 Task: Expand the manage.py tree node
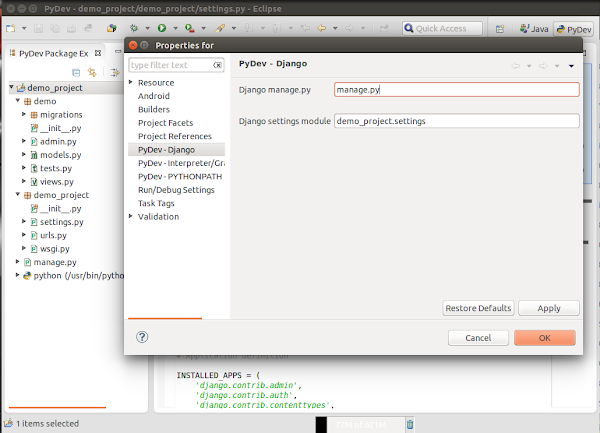18,261
